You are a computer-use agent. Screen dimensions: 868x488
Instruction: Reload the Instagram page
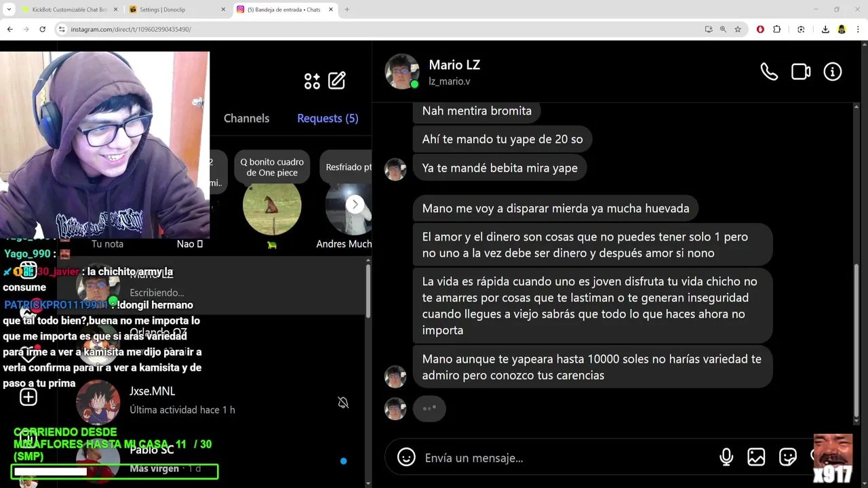(42, 29)
